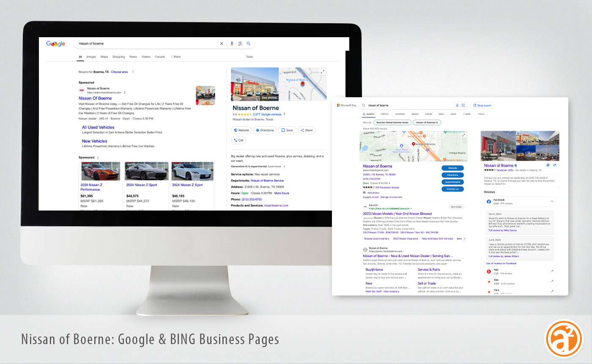This screenshot has width=592, height=364.
Task: Click the Share button in Google panel
Action: pyautogui.click(x=307, y=130)
